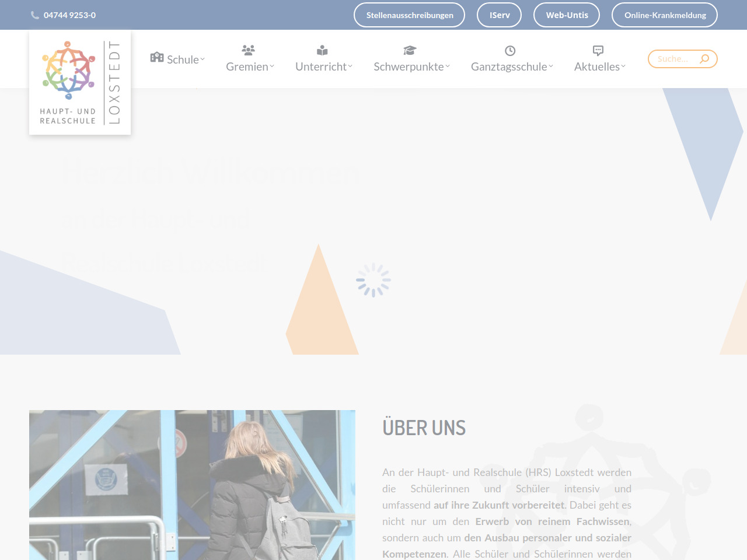Click the phone handset icon
The height and width of the screenshot is (560, 747).
(x=35, y=15)
